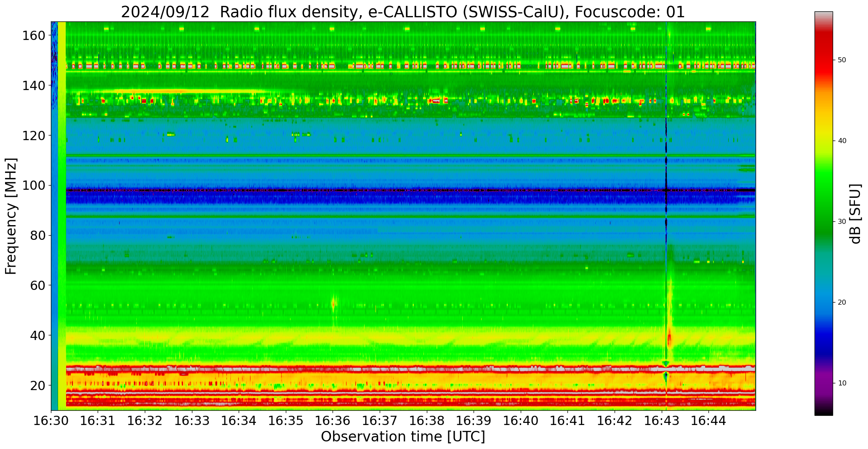Click the 'Observation time [UTC]' axis label
Image resolution: width=868 pixels, height=449 pixels.
[403, 437]
